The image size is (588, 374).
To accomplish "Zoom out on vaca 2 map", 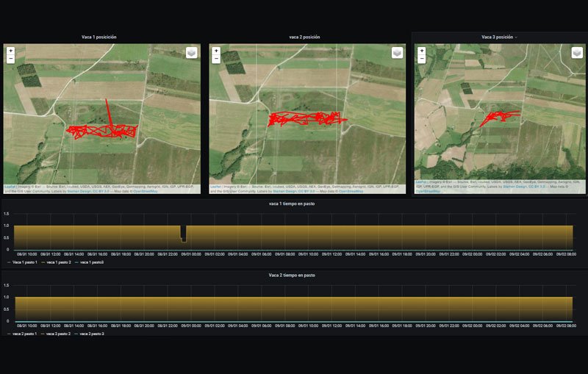I will tap(215, 59).
